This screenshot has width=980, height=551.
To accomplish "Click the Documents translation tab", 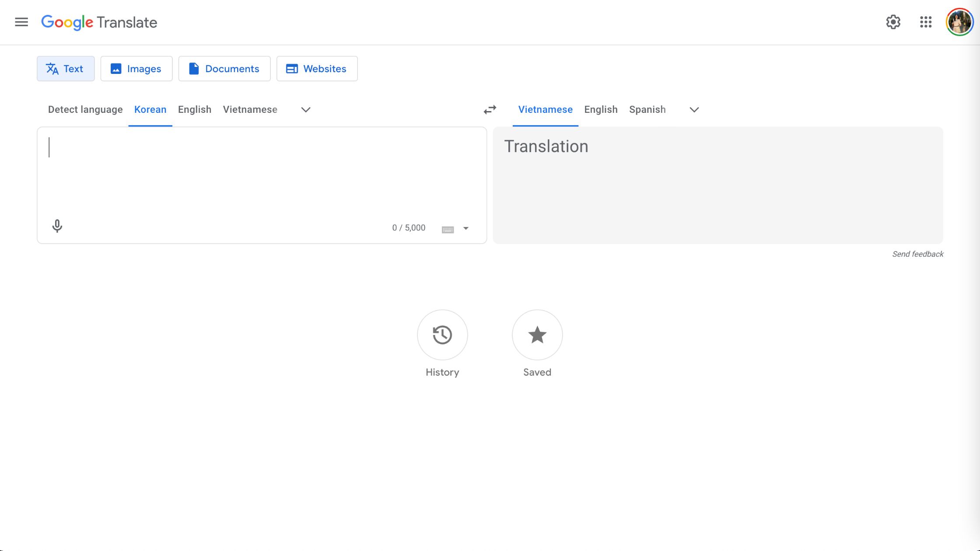I will (224, 69).
